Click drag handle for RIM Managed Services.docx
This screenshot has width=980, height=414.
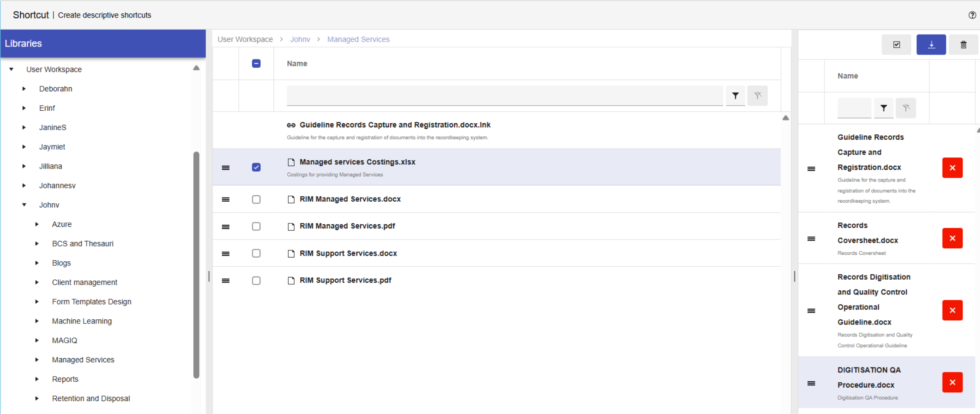[226, 199]
